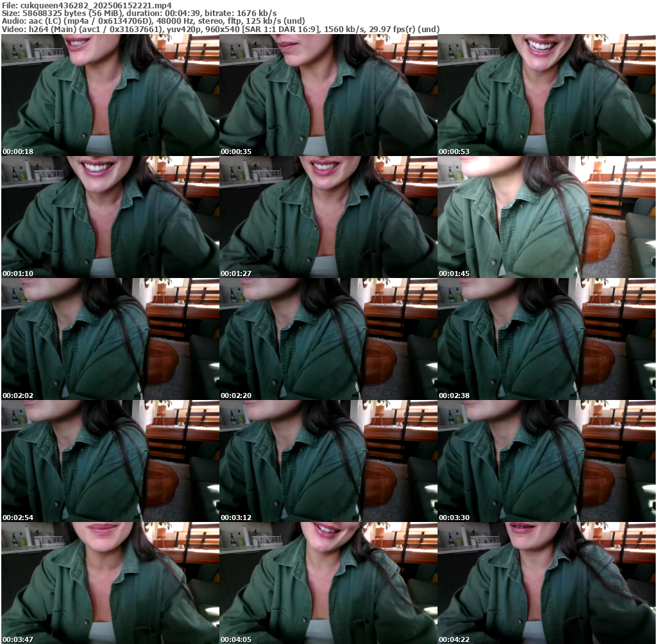Pick the frame marked 00:01:10
657x644 pixels.
coord(110,217)
